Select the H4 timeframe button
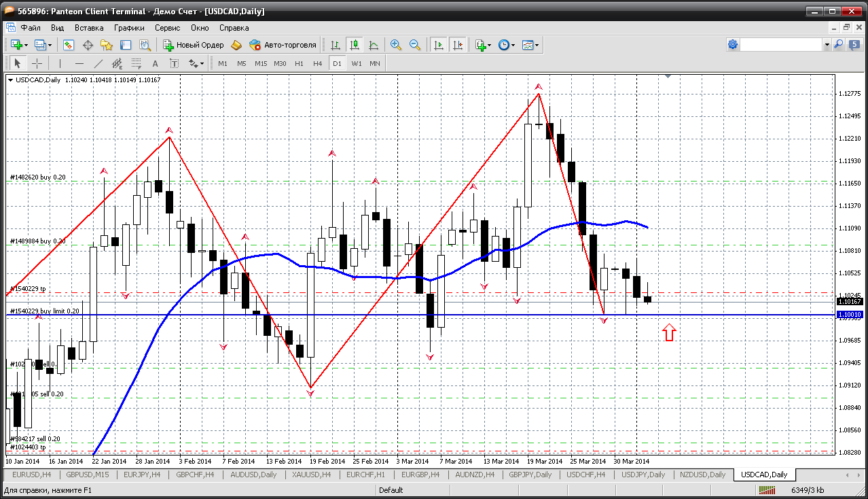This screenshot has width=868, height=499. coord(317,63)
